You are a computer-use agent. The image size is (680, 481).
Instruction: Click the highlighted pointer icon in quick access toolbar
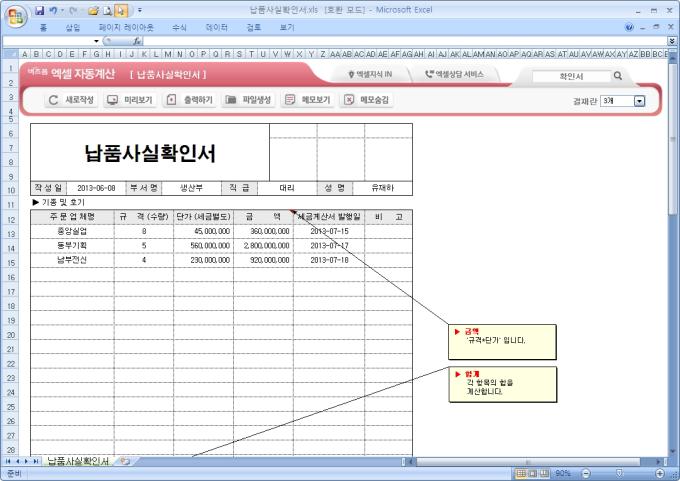(x=121, y=10)
